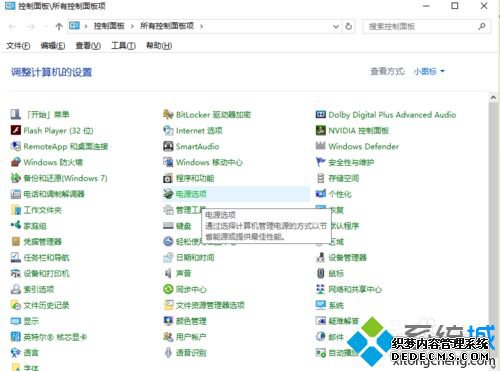Open the 英特尔® 核芯显卡 link

click(55, 337)
